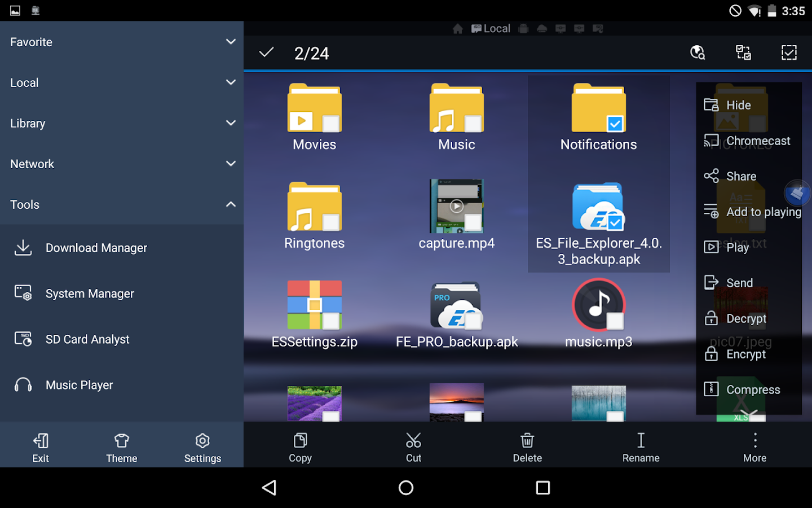
Task: Tap the Delete trash icon
Action: tap(527, 441)
